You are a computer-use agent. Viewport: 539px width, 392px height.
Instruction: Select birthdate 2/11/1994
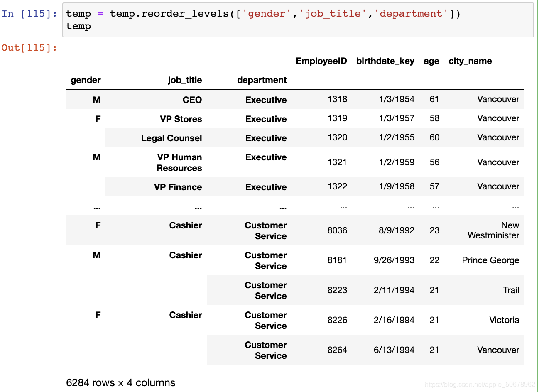click(394, 290)
